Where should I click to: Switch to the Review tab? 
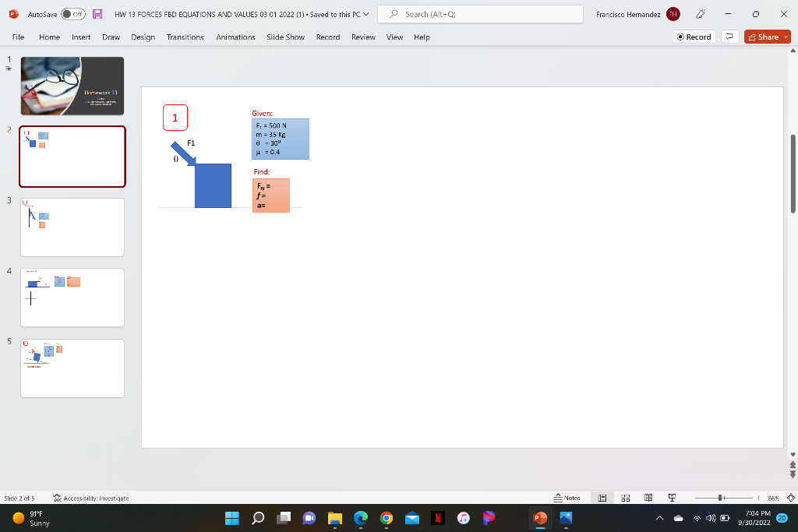tap(363, 37)
